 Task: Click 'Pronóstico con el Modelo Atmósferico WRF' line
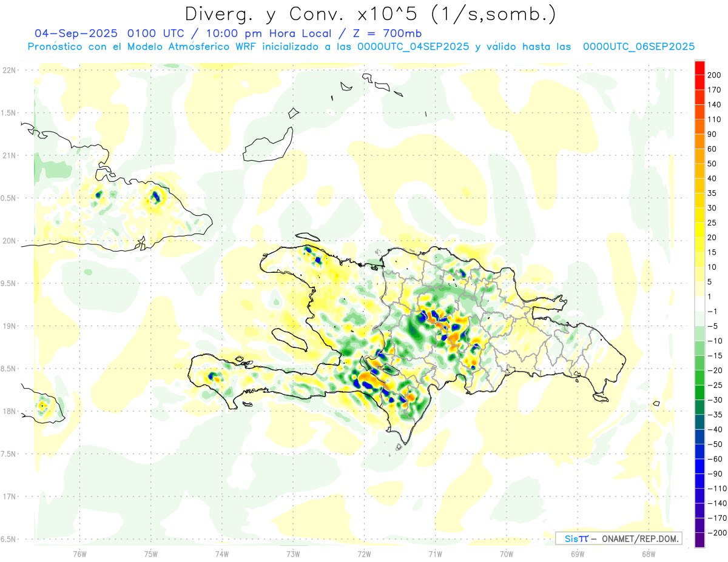point(143,47)
